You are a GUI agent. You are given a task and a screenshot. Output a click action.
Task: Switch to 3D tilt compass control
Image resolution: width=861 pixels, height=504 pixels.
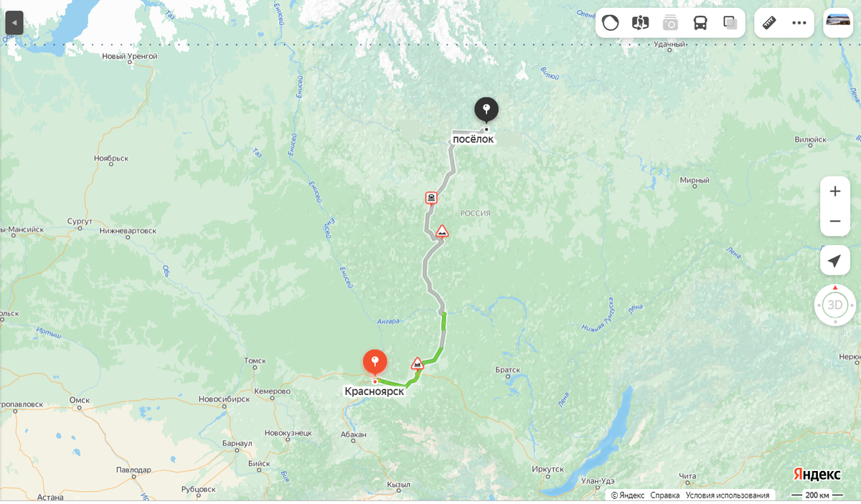(835, 305)
